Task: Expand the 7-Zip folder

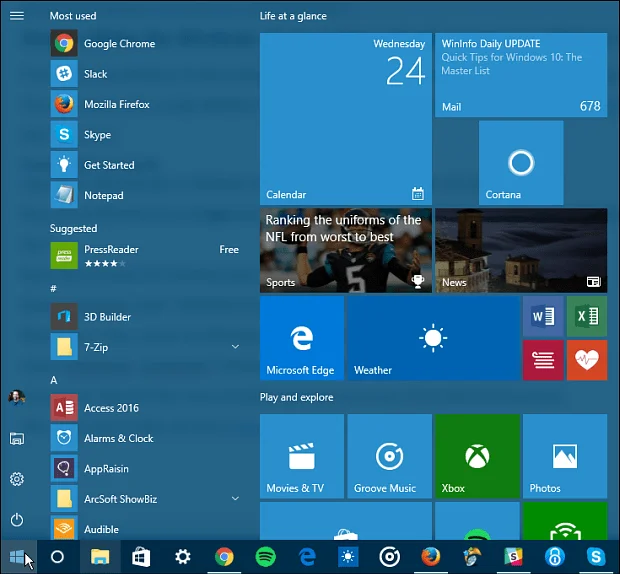Action: (x=235, y=347)
